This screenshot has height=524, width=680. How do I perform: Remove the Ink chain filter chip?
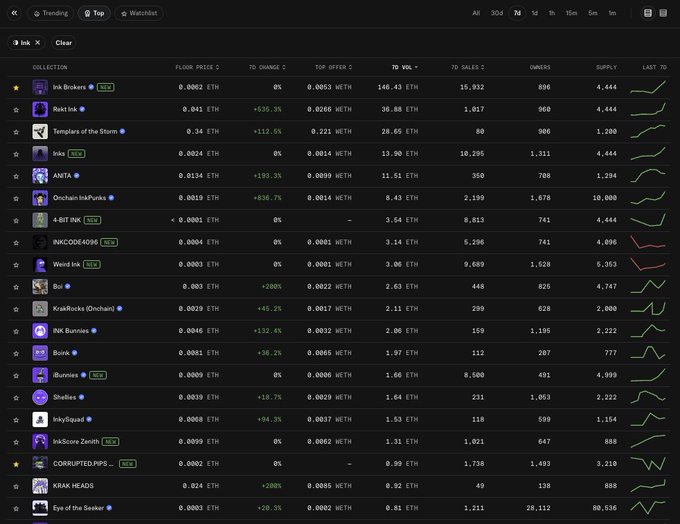coord(38,43)
